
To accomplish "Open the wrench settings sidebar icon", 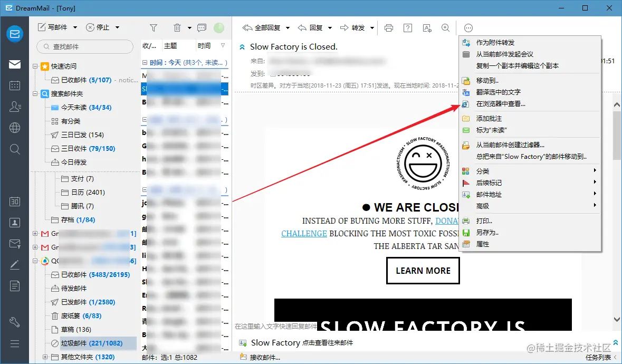I will (15, 322).
